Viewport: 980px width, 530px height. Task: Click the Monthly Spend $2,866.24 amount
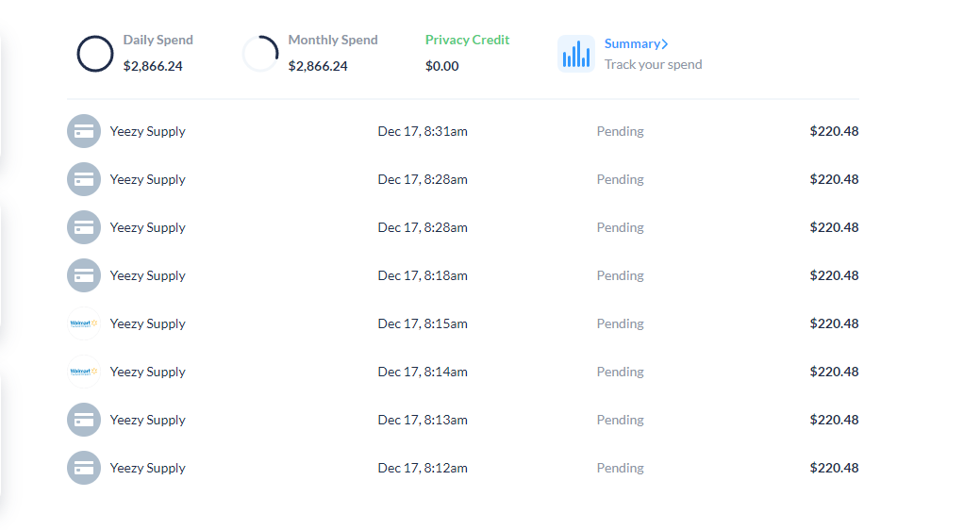318,66
